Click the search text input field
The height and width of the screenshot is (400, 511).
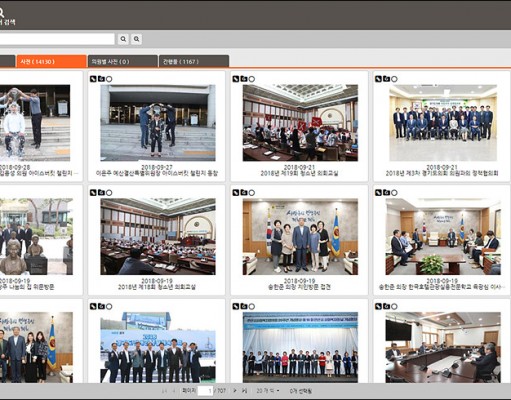click(x=57, y=39)
